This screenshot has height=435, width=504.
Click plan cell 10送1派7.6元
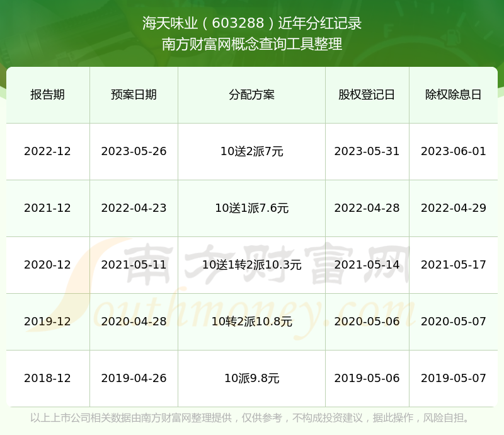click(251, 208)
